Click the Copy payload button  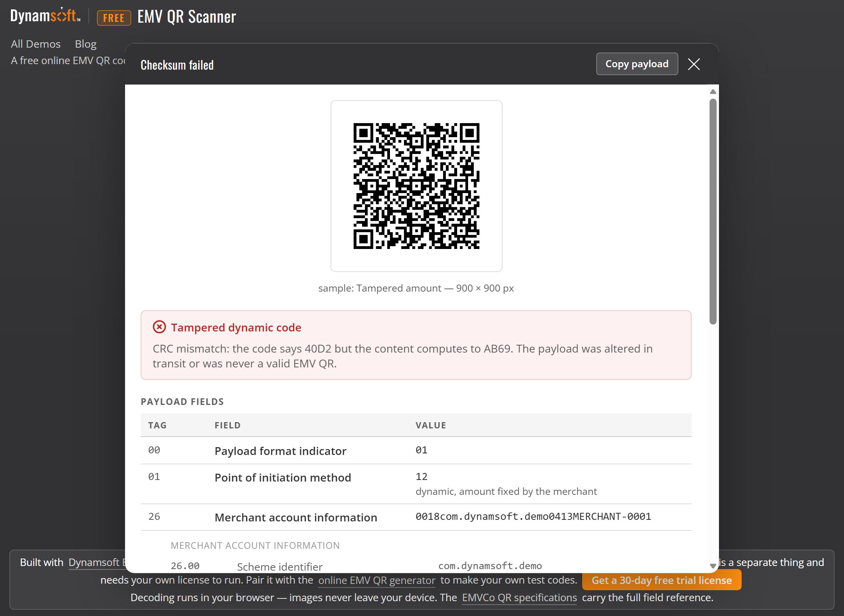pyautogui.click(x=637, y=64)
